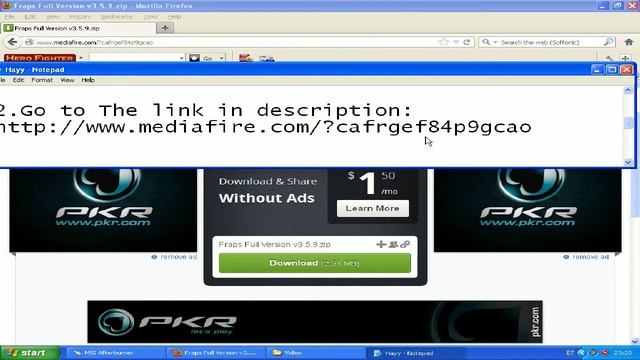640x360 pixels.
Task: Switch to Fraps Full Version Firefox taskbar button
Action: (x=216, y=353)
